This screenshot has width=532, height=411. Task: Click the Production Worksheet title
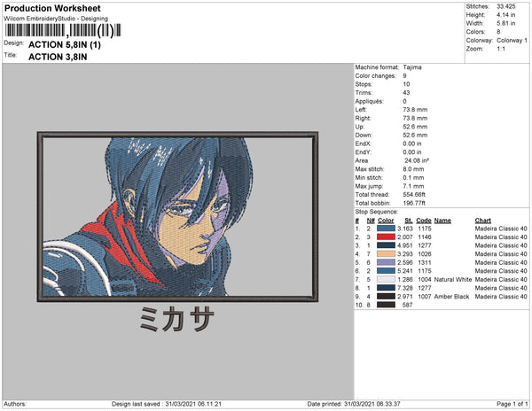52,9
